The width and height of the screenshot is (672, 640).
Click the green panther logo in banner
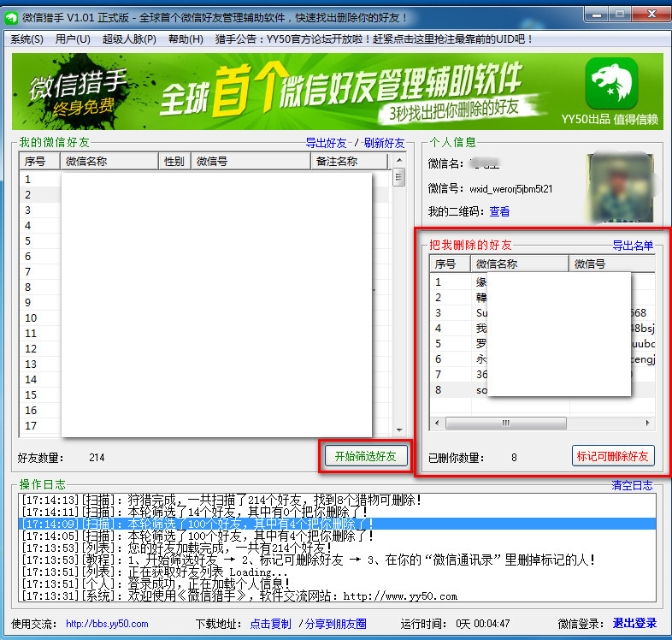click(611, 83)
